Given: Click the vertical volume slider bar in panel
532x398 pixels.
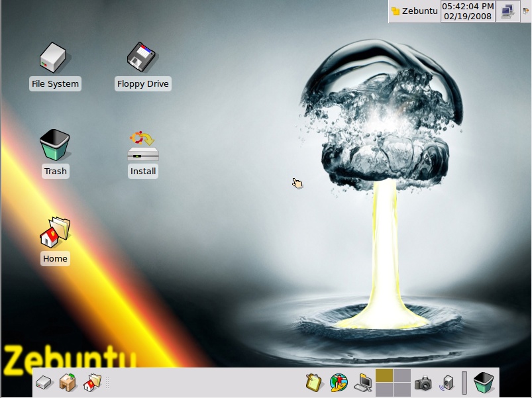Looking at the screenshot, I should coord(464,383).
